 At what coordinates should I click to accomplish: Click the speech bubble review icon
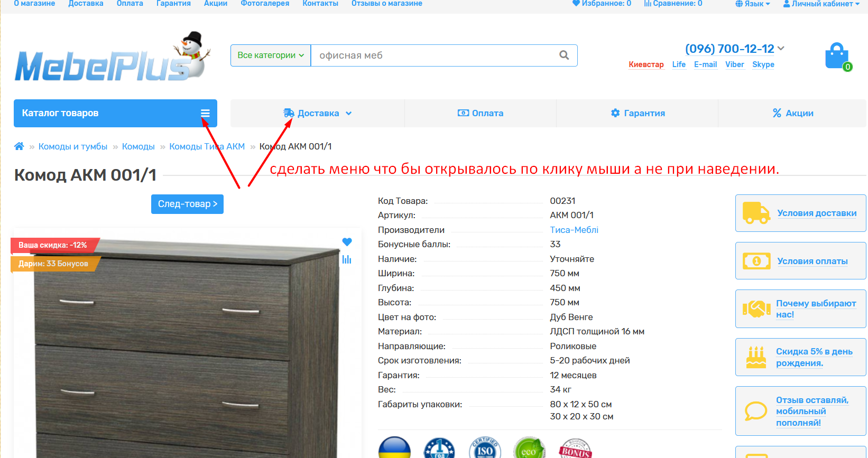coord(756,410)
